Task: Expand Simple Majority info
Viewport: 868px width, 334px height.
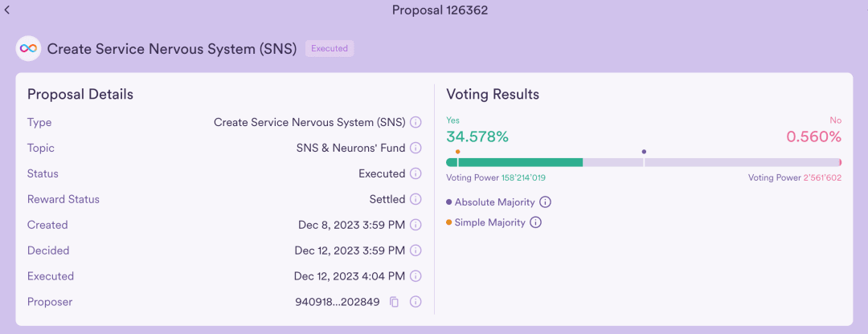Action: [535, 222]
